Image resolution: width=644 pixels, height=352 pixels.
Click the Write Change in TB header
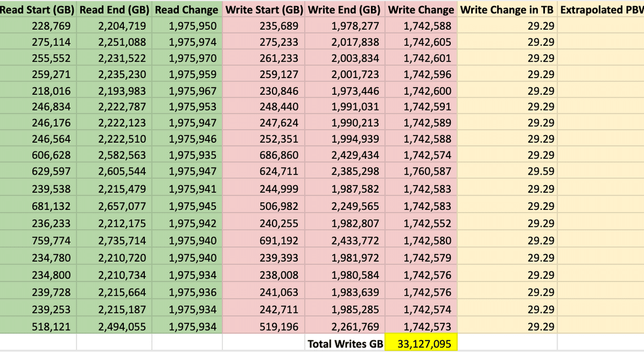pos(507,9)
